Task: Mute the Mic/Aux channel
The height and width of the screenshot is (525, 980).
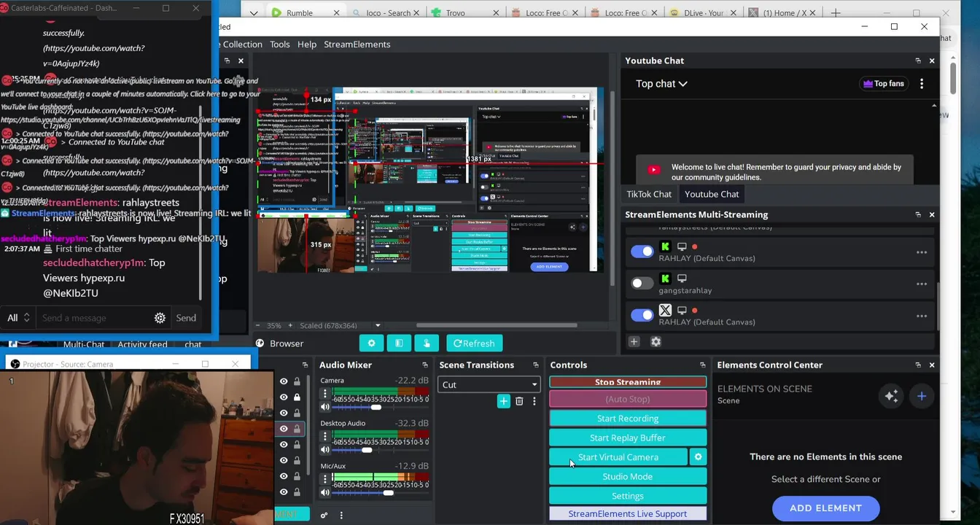Action: pyautogui.click(x=325, y=493)
